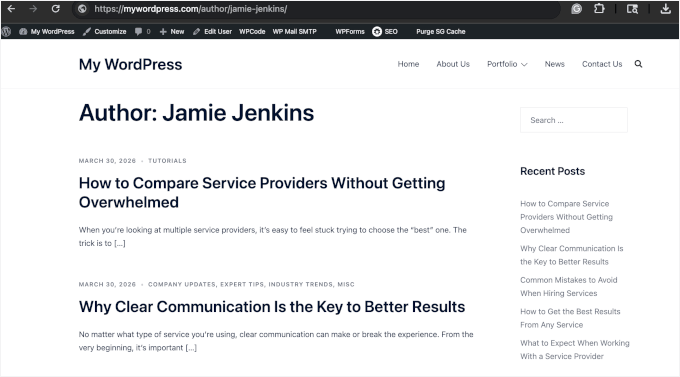Open Customize in the admin bar

(105, 31)
